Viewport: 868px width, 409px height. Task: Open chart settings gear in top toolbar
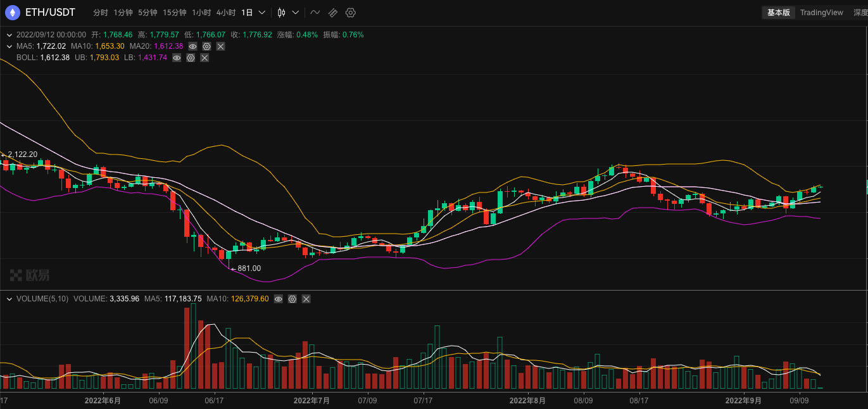pyautogui.click(x=350, y=13)
